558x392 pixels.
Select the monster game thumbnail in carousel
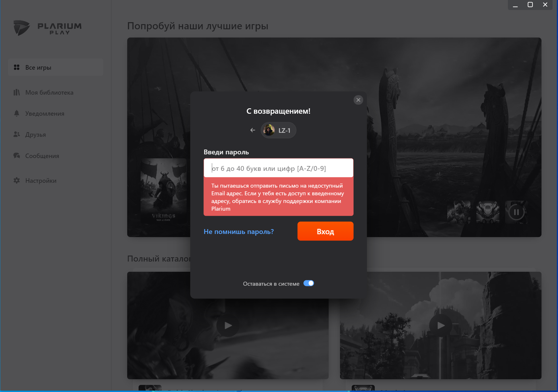click(x=459, y=212)
